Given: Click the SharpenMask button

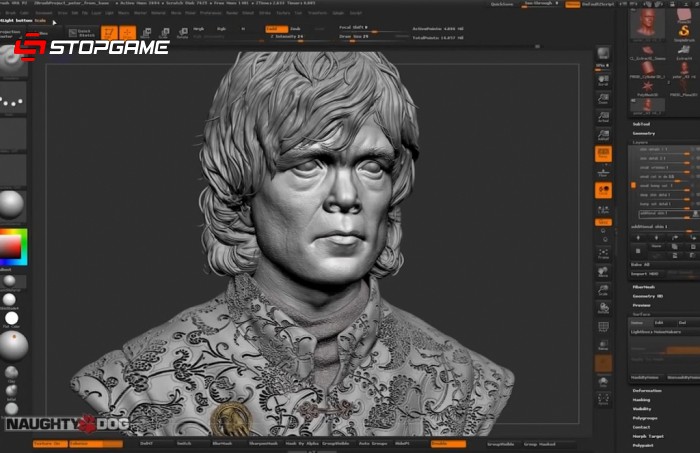Looking at the screenshot, I should (x=263, y=444).
